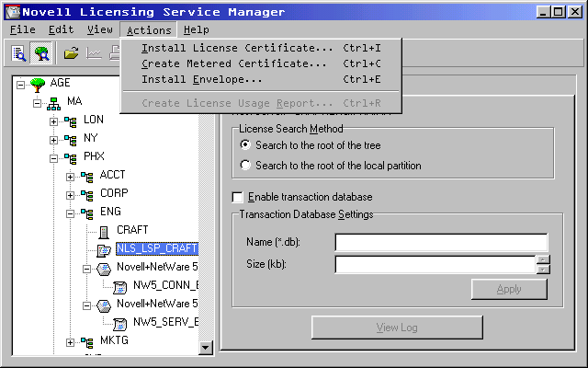Expand the ACCT container node

(71, 176)
